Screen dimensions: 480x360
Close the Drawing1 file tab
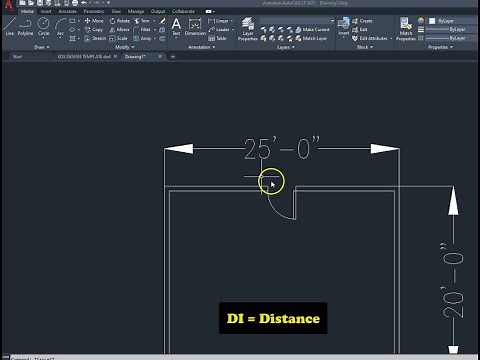tap(160, 56)
